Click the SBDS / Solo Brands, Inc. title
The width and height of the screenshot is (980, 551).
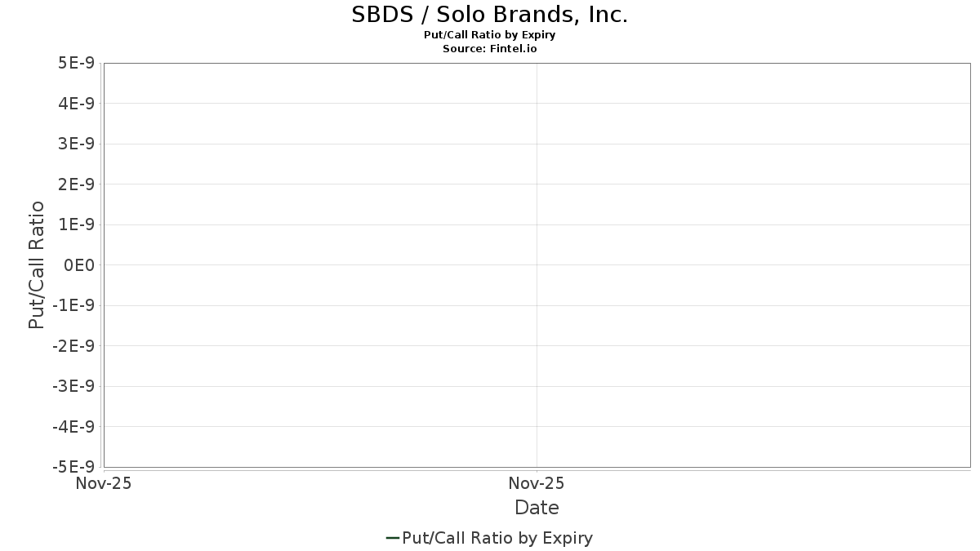pos(490,15)
